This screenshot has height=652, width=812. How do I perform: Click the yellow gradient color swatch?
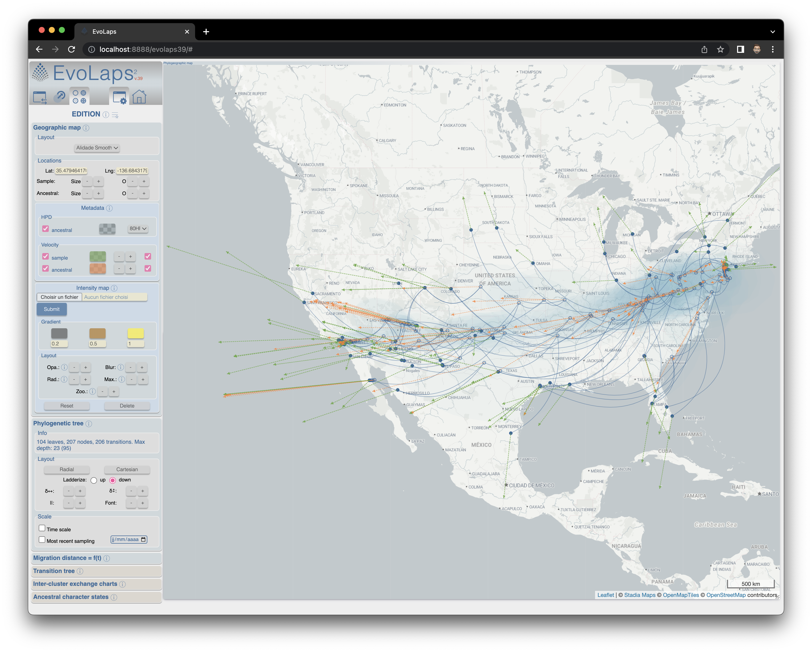[x=136, y=333]
